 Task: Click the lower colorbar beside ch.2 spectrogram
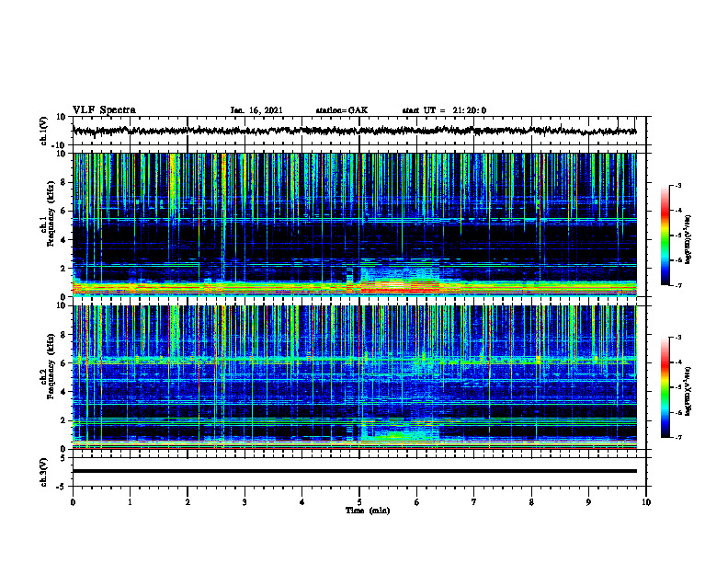pyautogui.click(x=665, y=387)
